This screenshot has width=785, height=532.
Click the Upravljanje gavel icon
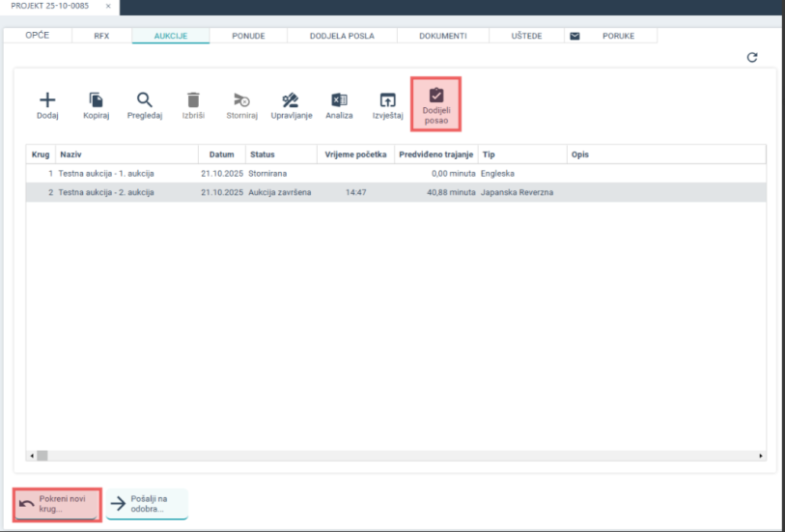click(x=291, y=100)
